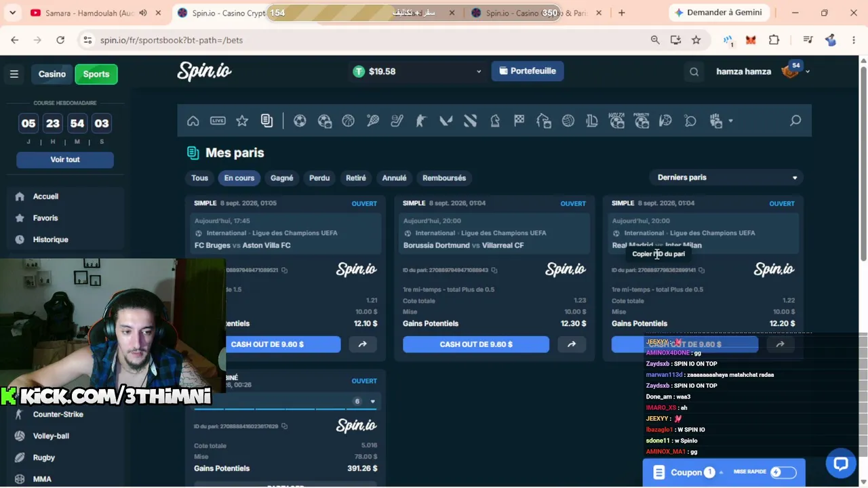The width and height of the screenshot is (868, 488).
Task: Click the Portefeuille wallet button
Action: point(528,71)
